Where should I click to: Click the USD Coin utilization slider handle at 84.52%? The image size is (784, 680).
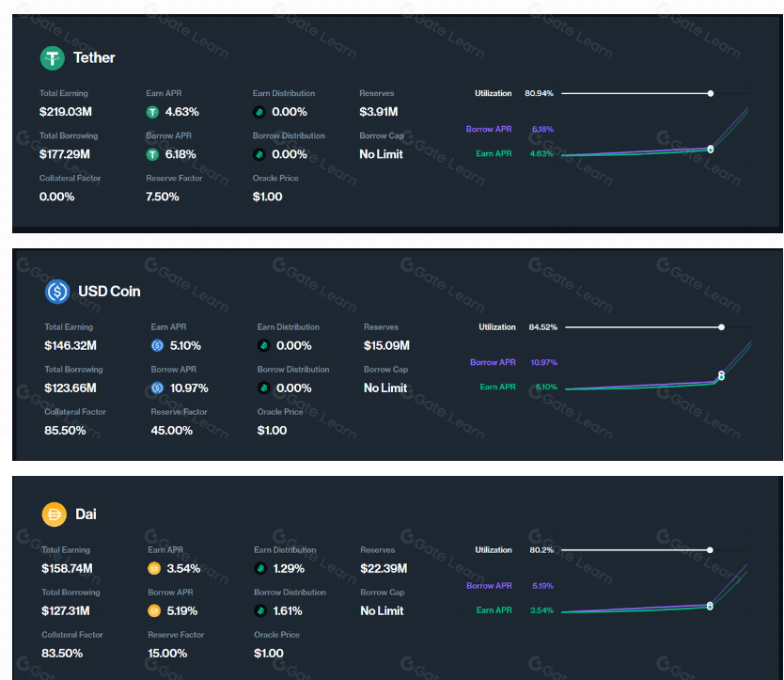[x=722, y=327]
